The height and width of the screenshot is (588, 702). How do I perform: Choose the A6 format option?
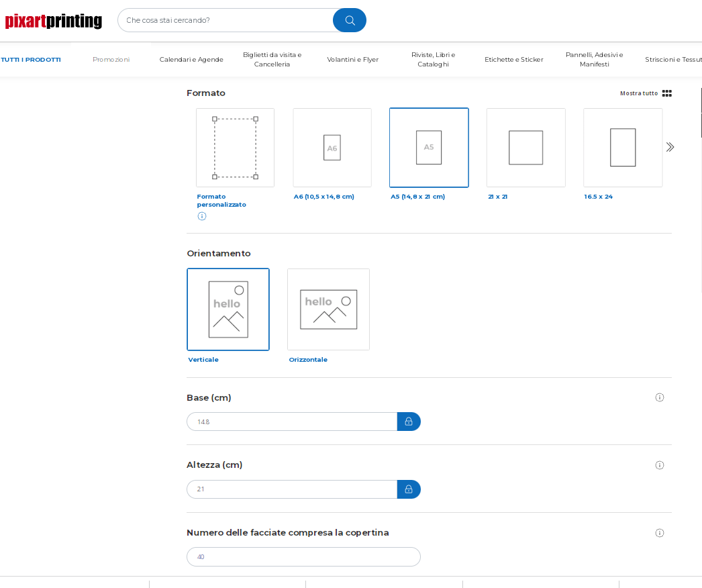tap(332, 148)
